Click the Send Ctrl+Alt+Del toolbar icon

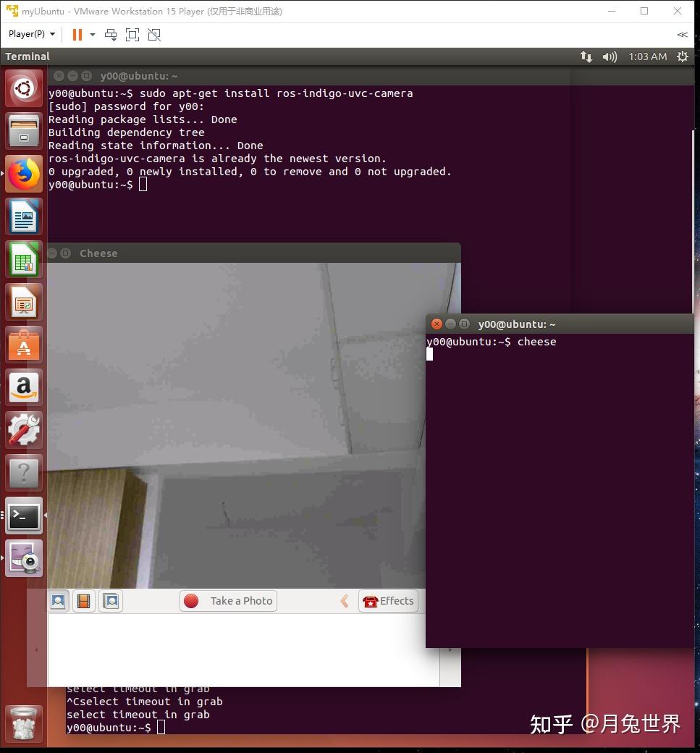[x=111, y=34]
